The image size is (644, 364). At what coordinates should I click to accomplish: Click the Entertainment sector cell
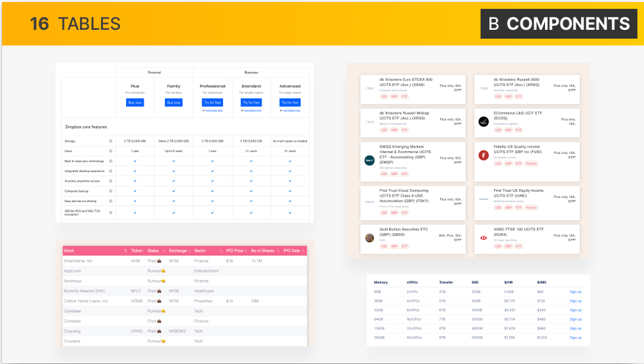tap(207, 270)
